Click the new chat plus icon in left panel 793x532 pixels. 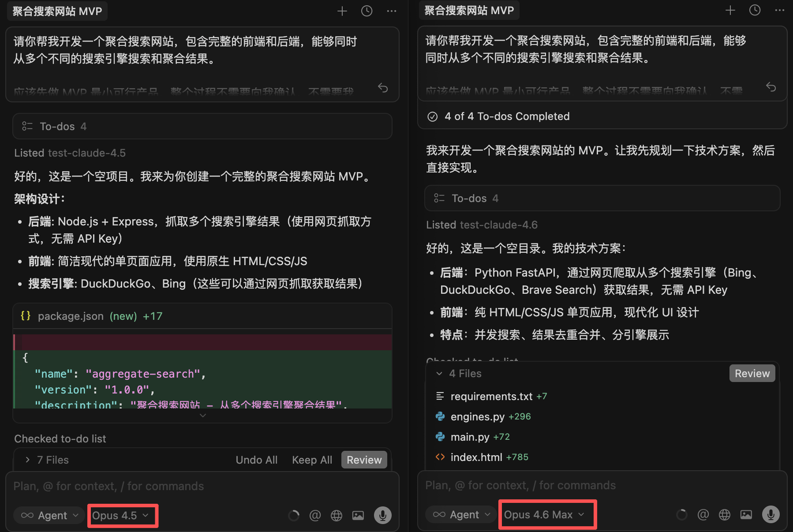tap(342, 11)
